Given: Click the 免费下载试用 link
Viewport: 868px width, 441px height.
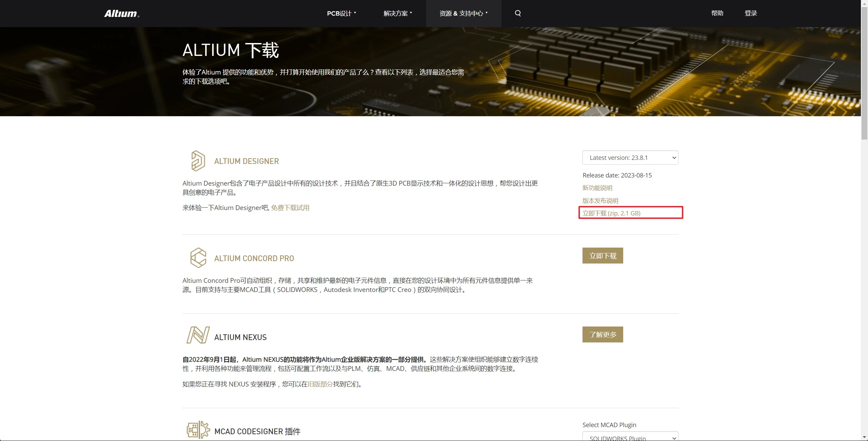Looking at the screenshot, I should pyautogui.click(x=290, y=208).
